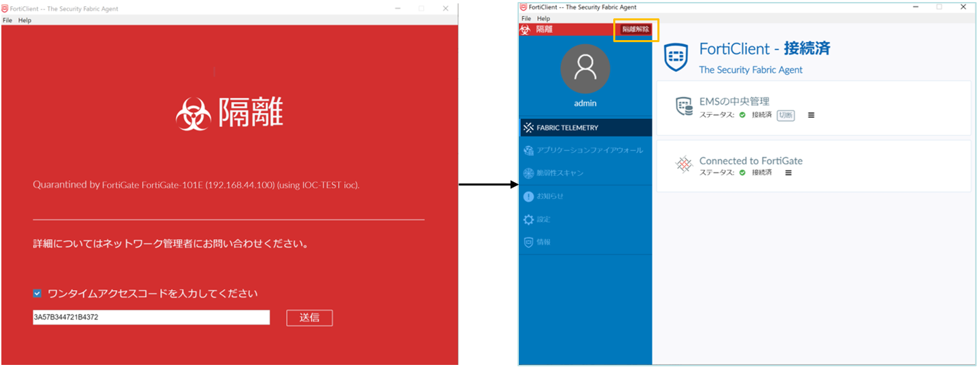Open File menu in the red quarantine window
This screenshot has width=980, height=369.
click(7, 20)
